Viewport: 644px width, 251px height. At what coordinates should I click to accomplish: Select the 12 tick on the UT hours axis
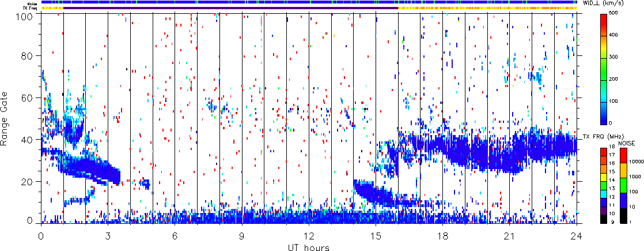[309, 235]
